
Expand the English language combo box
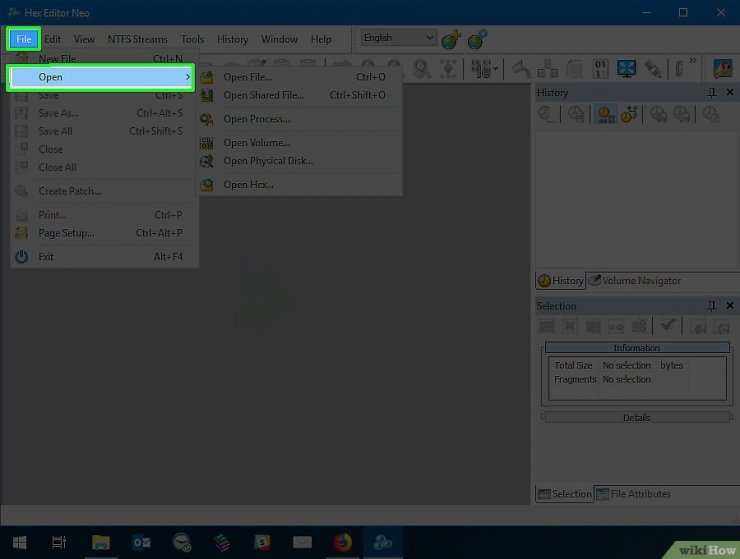tap(399, 38)
